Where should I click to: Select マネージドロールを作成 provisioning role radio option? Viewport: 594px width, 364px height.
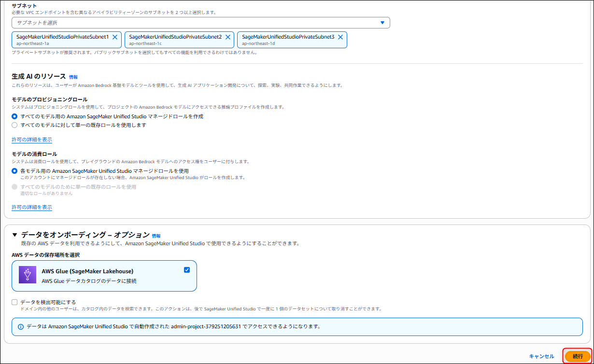[x=14, y=116]
